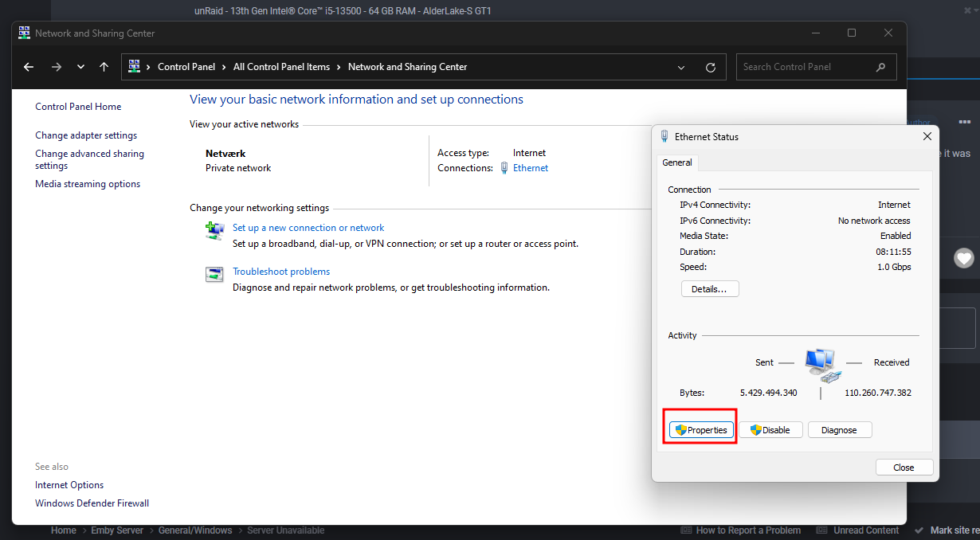Refresh the Control Panel address bar
This screenshot has width=980, height=540.
pos(711,67)
